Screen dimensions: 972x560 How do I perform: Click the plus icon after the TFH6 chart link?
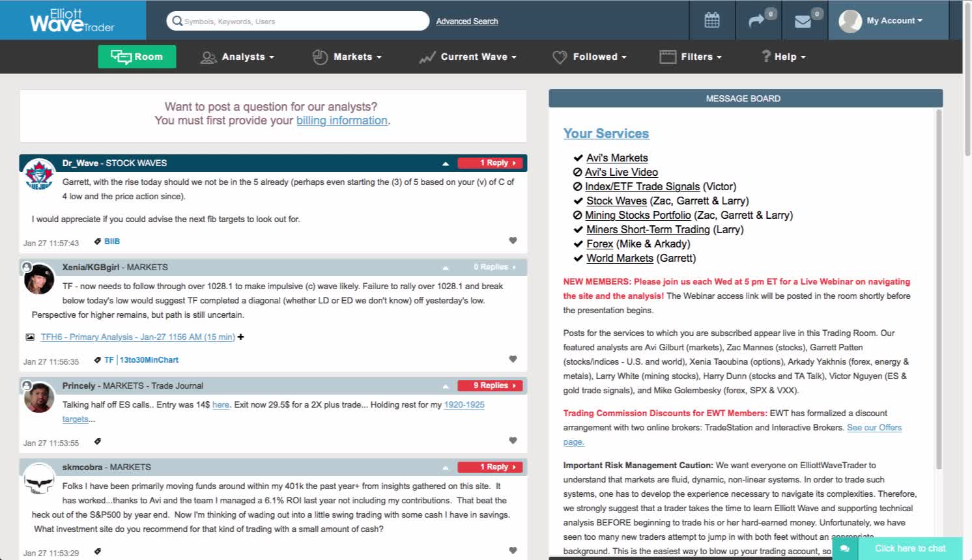[x=241, y=337]
